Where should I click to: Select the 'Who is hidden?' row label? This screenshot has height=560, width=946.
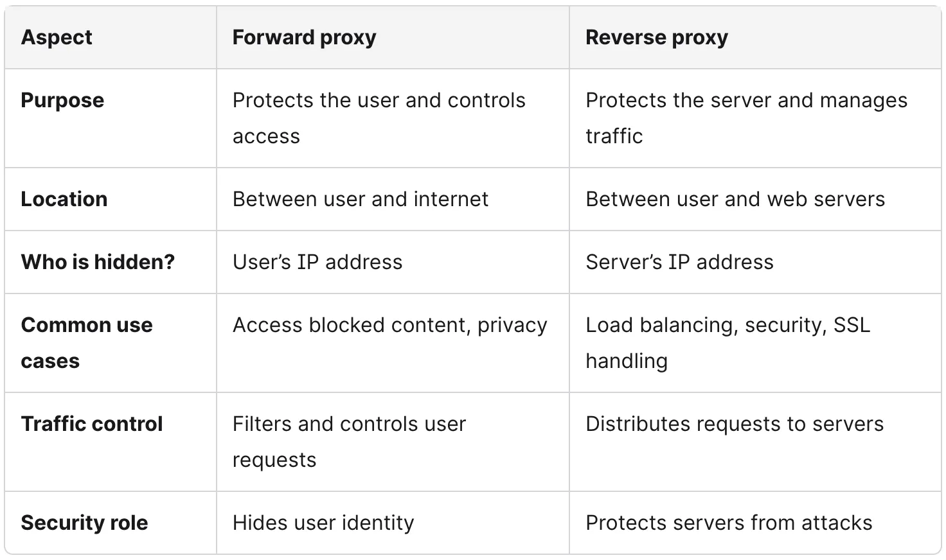point(98,262)
